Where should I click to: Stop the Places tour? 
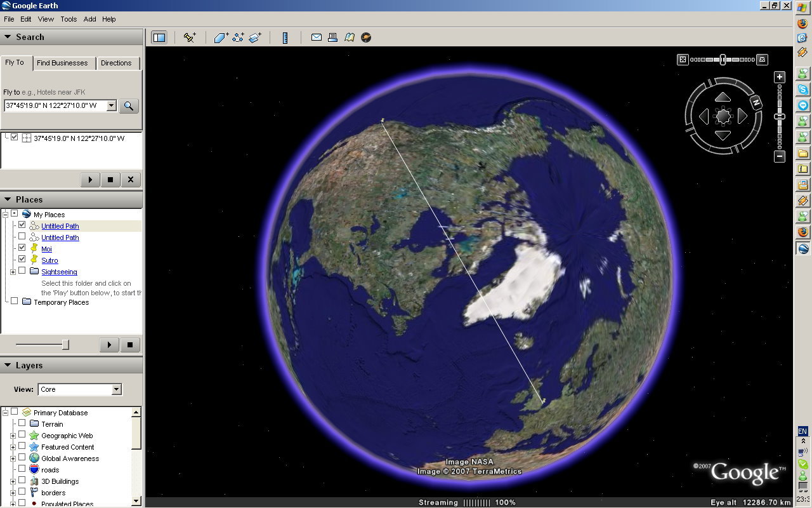[129, 345]
